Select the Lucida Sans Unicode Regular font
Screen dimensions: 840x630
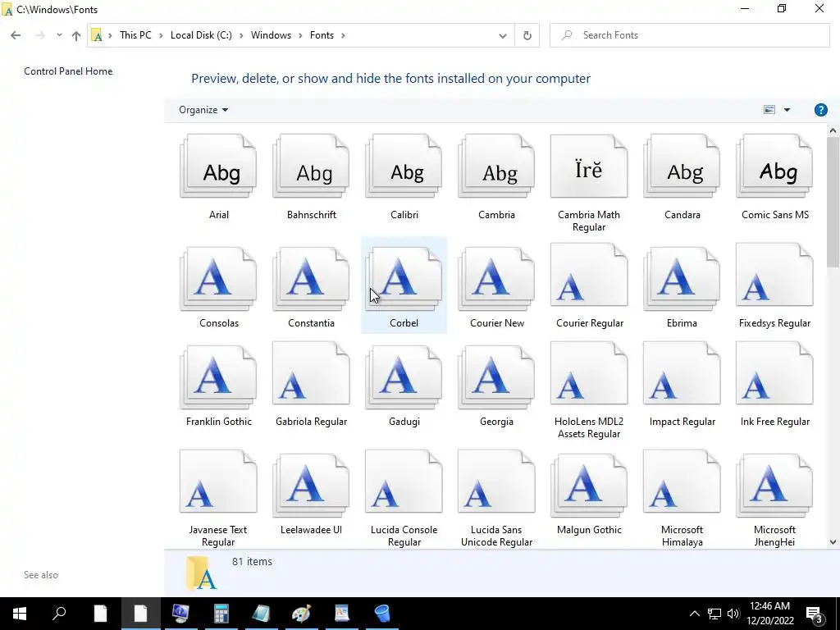(x=496, y=482)
